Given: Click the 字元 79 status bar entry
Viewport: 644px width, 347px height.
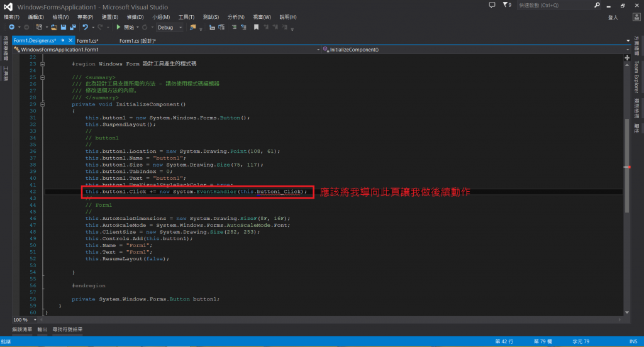Looking at the screenshot, I should tap(580, 341).
